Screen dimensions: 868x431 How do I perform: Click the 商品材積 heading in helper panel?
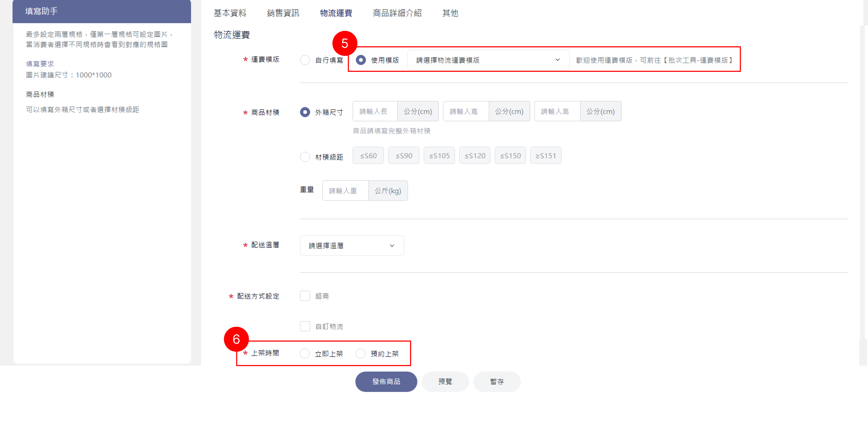pos(40,94)
